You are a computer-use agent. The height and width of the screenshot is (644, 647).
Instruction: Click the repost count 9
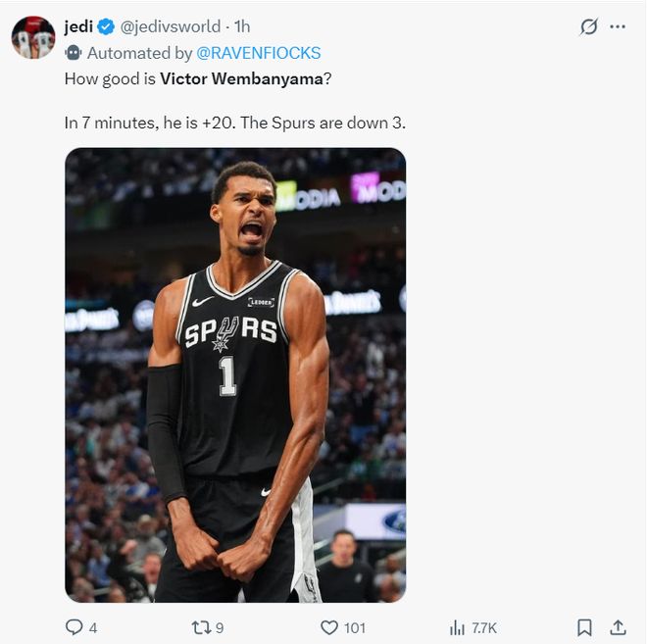tap(220, 627)
